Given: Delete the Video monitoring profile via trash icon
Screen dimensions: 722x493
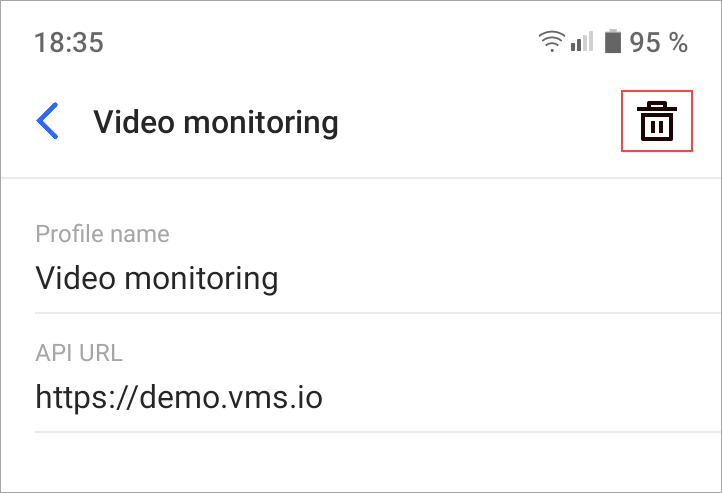Looking at the screenshot, I should 657,121.
